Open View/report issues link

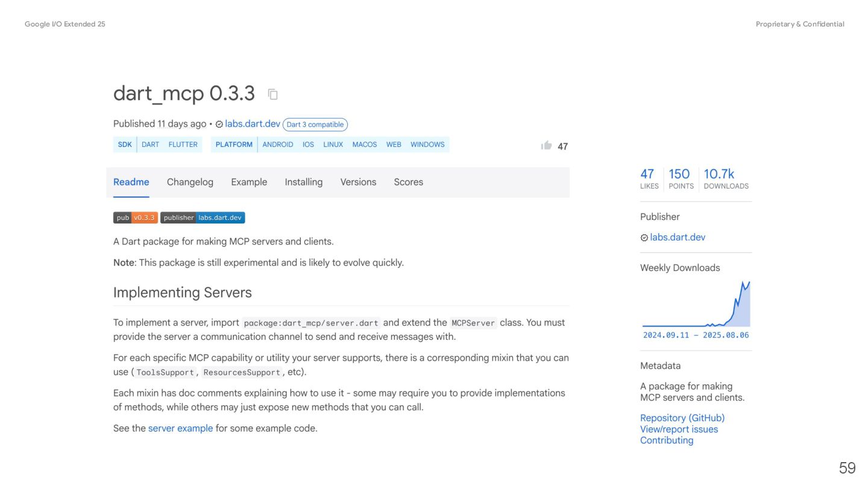(x=679, y=429)
